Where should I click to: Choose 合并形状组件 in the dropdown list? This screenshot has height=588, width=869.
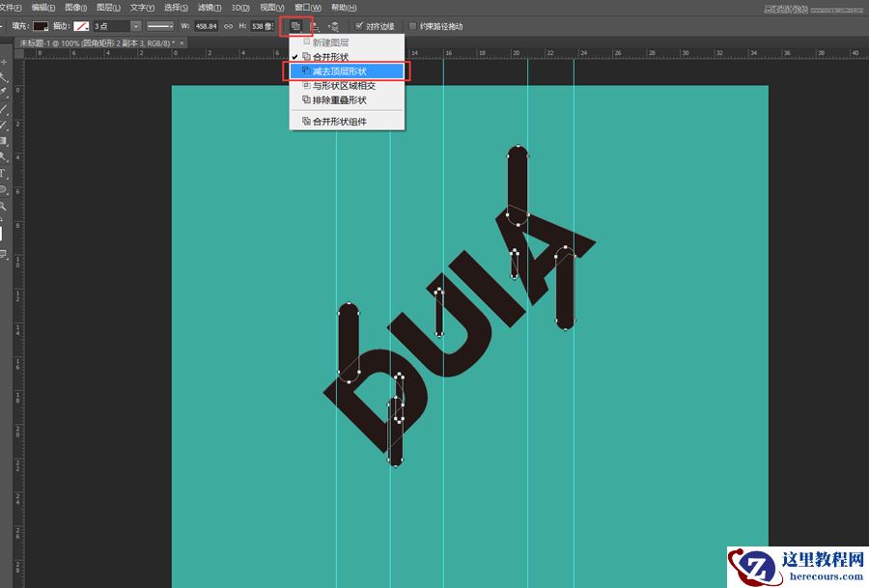pyautogui.click(x=338, y=122)
